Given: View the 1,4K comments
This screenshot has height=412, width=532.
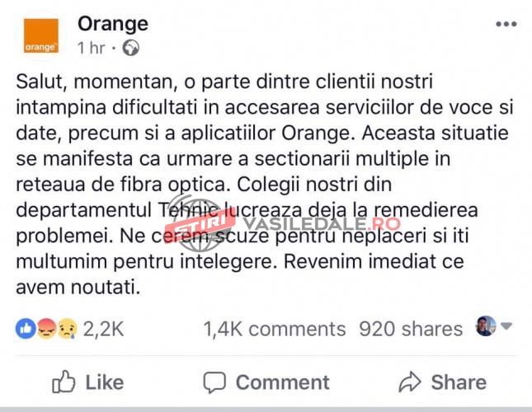Looking at the screenshot, I should click(x=275, y=329).
